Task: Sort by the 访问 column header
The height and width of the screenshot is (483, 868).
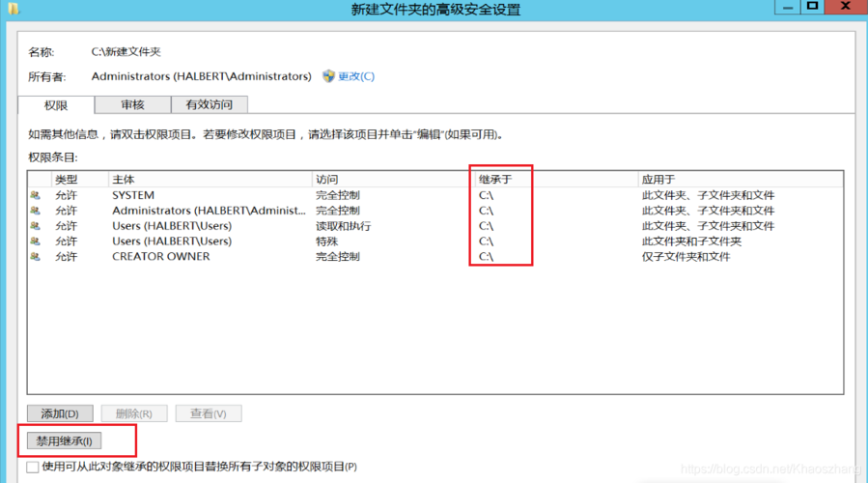Action: (394, 180)
